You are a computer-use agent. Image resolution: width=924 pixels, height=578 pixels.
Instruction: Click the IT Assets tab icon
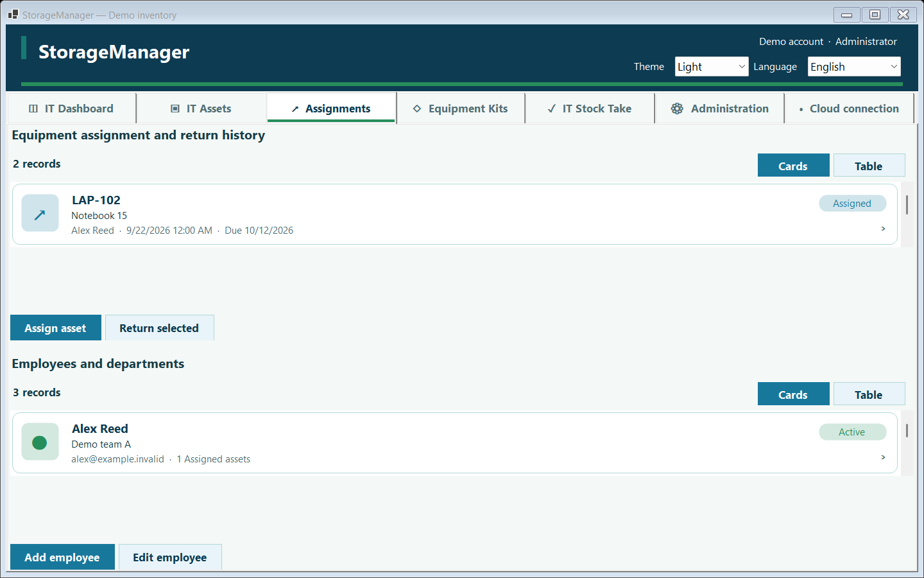[x=175, y=109]
